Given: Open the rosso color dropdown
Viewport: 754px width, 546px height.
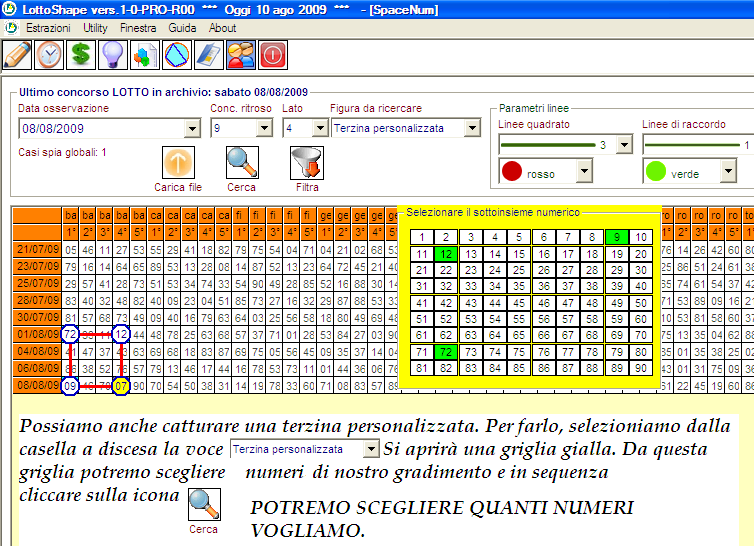Looking at the screenshot, I should click(x=584, y=171).
